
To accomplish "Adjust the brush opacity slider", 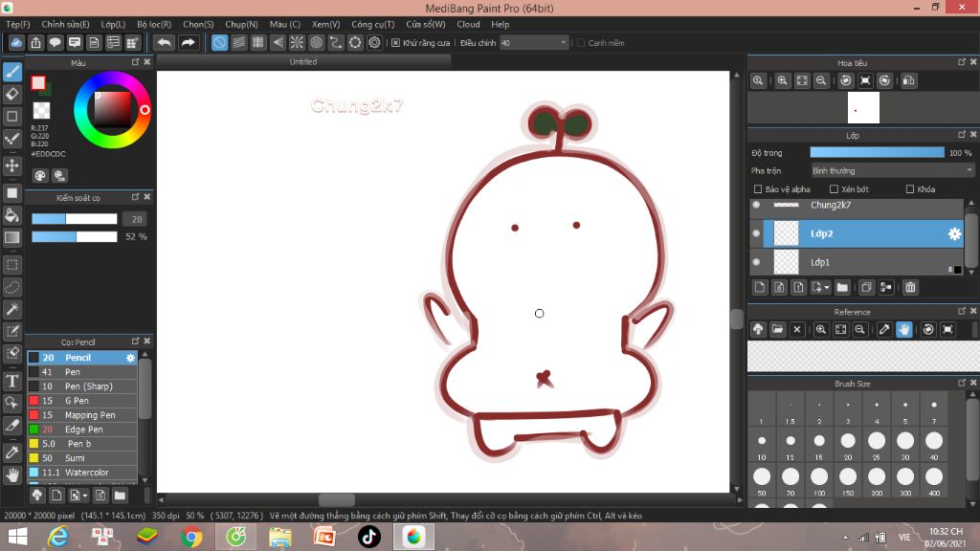I will (x=75, y=237).
